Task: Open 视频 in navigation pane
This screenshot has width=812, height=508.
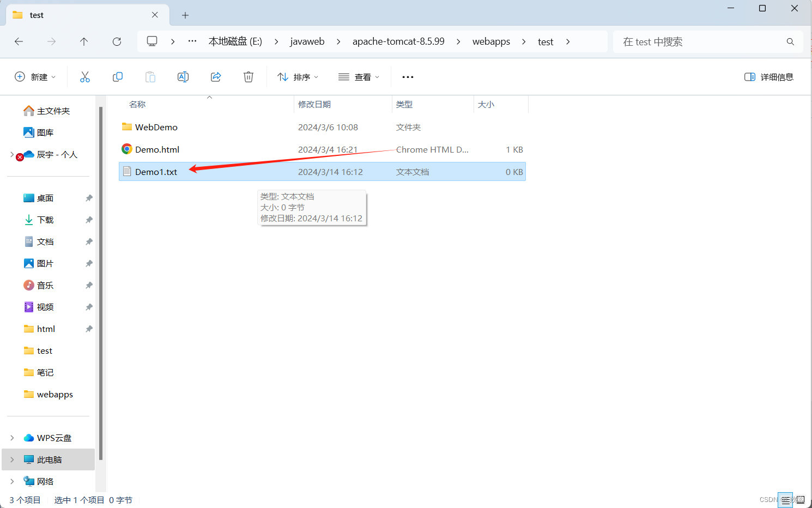Action: pyautogui.click(x=45, y=307)
